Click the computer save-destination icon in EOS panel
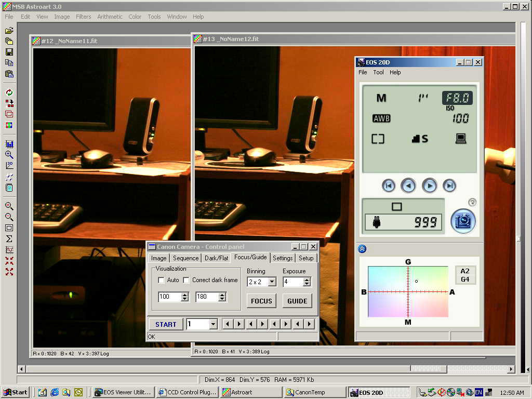This screenshot has width=532, height=399. click(x=460, y=138)
